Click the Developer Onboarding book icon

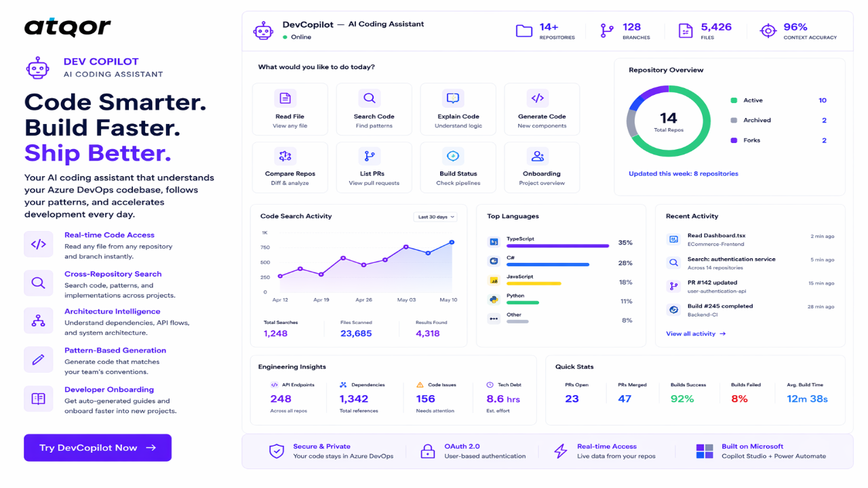[x=39, y=399]
